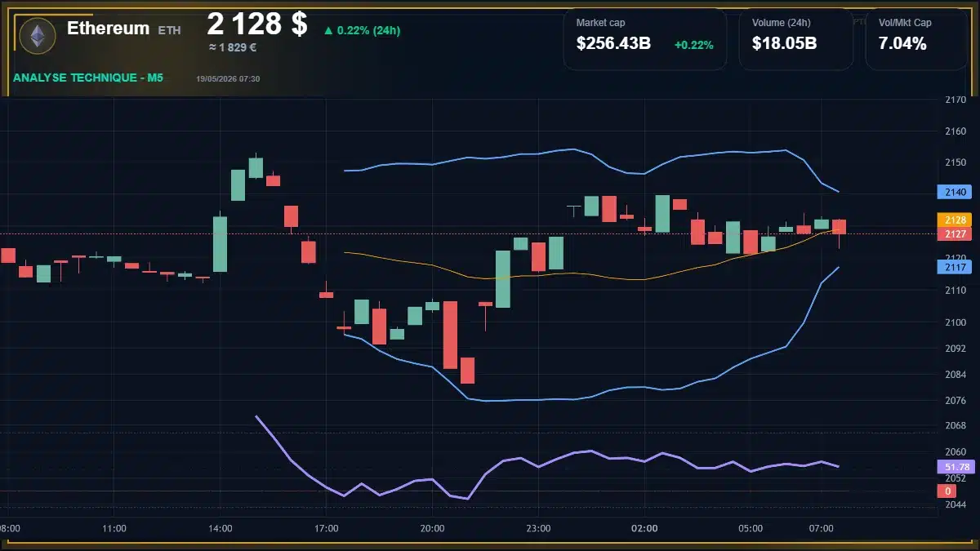
Task: Click the red 2127 price label
Action: tap(955, 234)
